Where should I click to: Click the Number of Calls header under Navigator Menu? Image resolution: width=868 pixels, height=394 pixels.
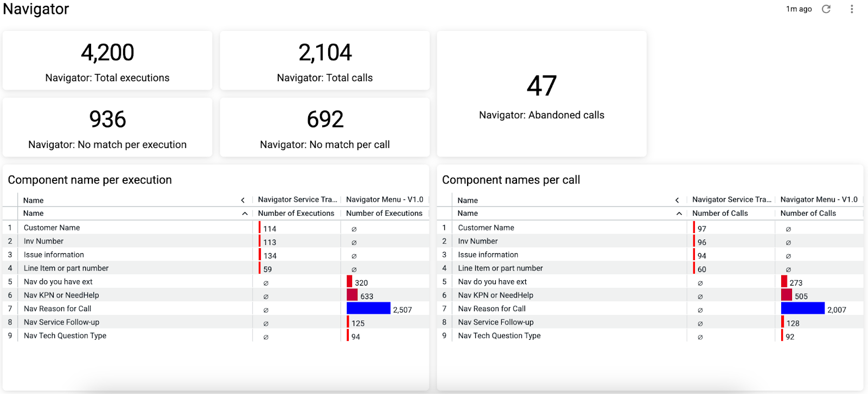pyautogui.click(x=808, y=214)
